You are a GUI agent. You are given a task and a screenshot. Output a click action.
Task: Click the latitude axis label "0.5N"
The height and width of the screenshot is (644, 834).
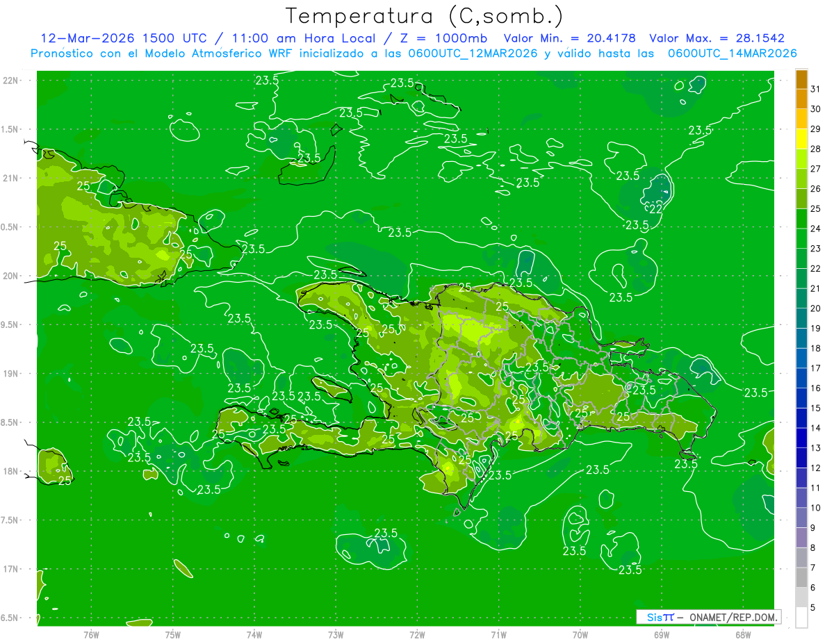(x=10, y=227)
